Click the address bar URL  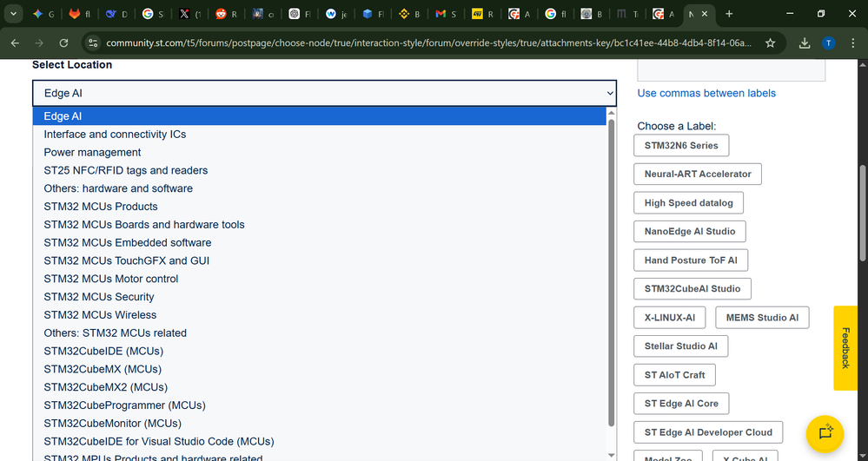[428, 43]
